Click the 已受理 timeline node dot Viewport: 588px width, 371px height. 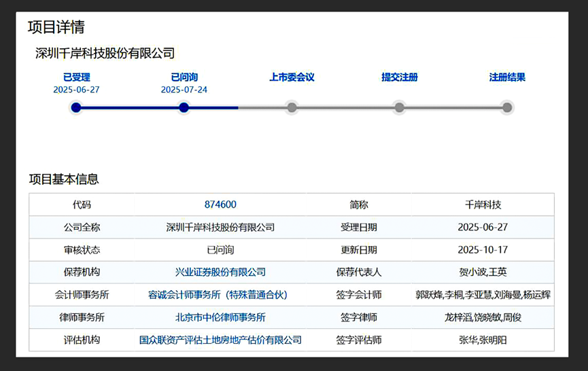(76, 107)
